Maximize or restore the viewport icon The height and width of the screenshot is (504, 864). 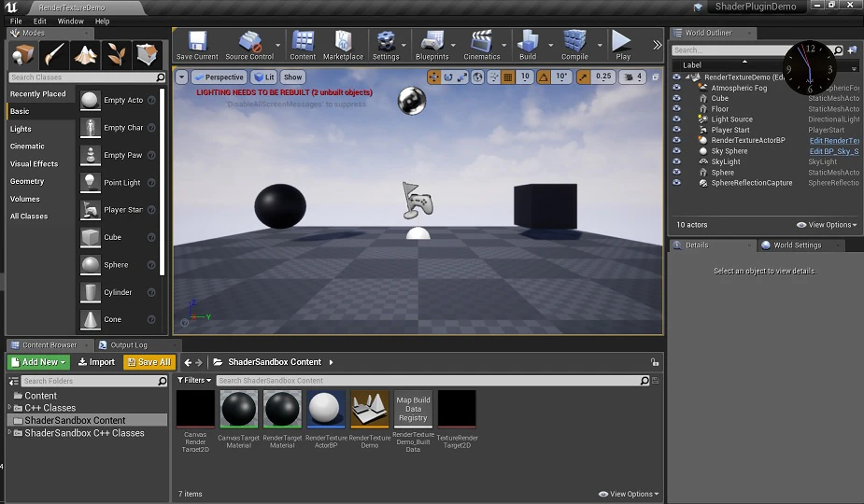(x=656, y=77)
